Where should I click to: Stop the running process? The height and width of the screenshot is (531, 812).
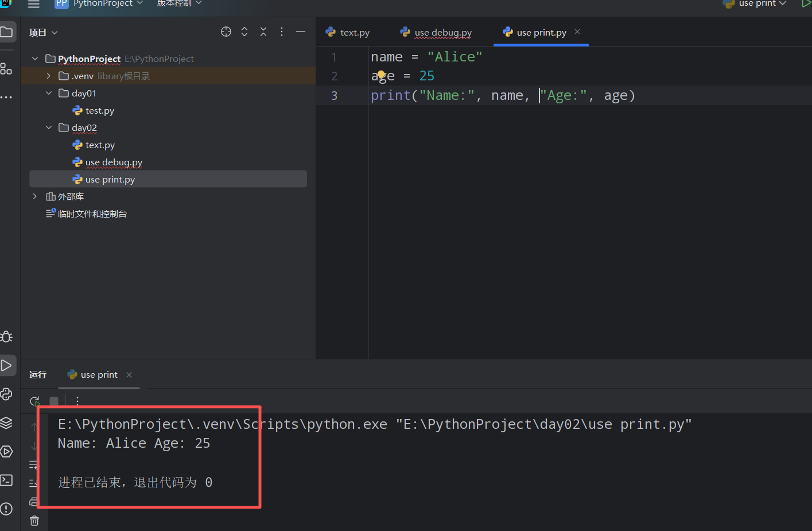pyautogui.click(x=54, y=401)
